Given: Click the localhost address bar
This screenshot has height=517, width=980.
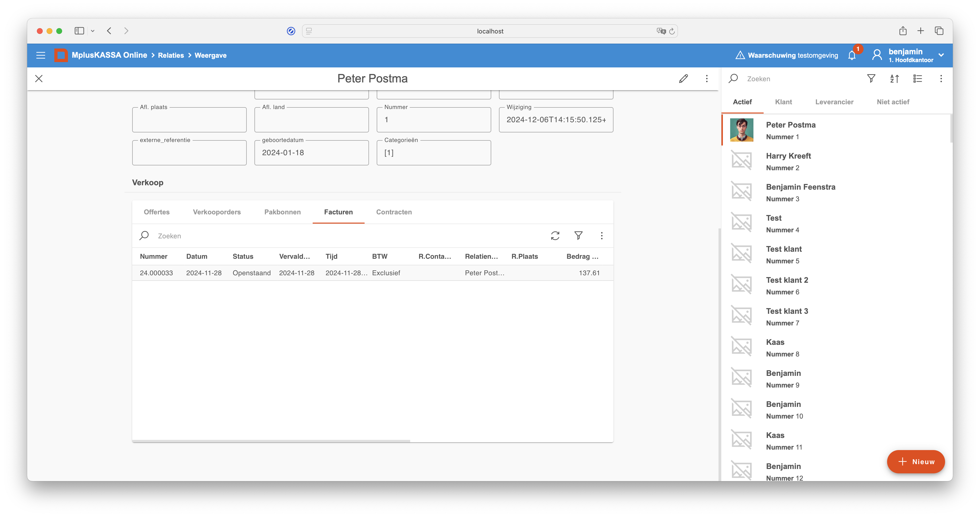Looking at the screenshot, I should 490,31.
